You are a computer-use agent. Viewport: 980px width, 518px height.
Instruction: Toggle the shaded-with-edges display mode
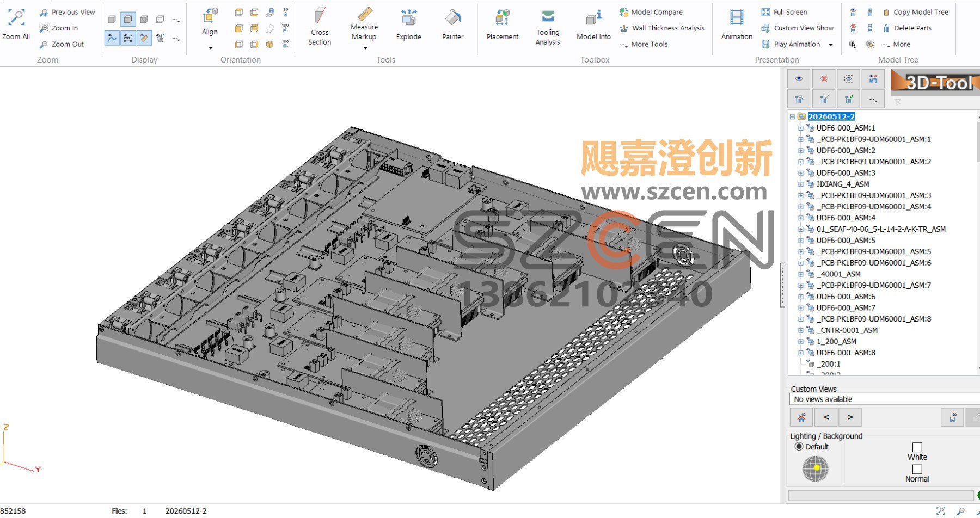(x=128, y=20)
